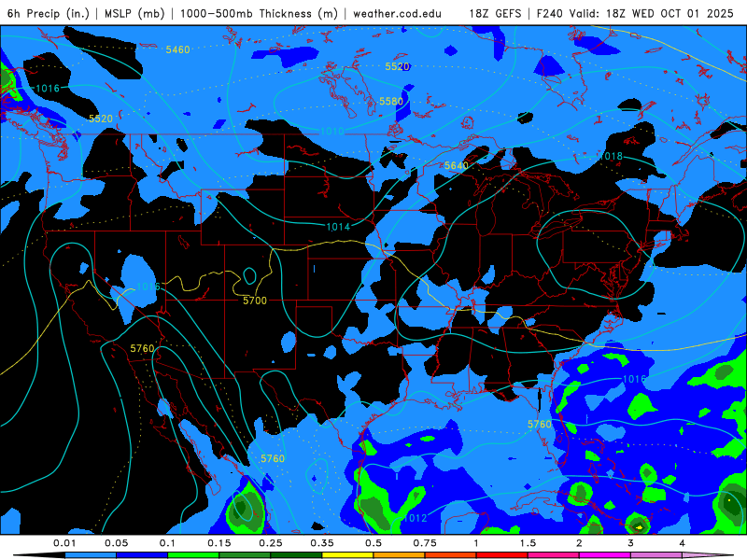
Task: Click the 1010 isobar label
Action: pos(332,132)
